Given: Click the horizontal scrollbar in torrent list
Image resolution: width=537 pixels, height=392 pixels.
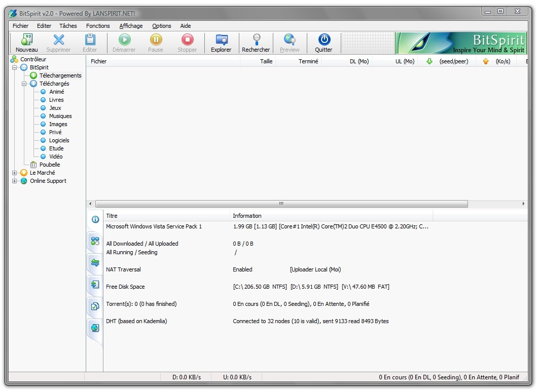Looking at the screenshot, I should point(281,204).
